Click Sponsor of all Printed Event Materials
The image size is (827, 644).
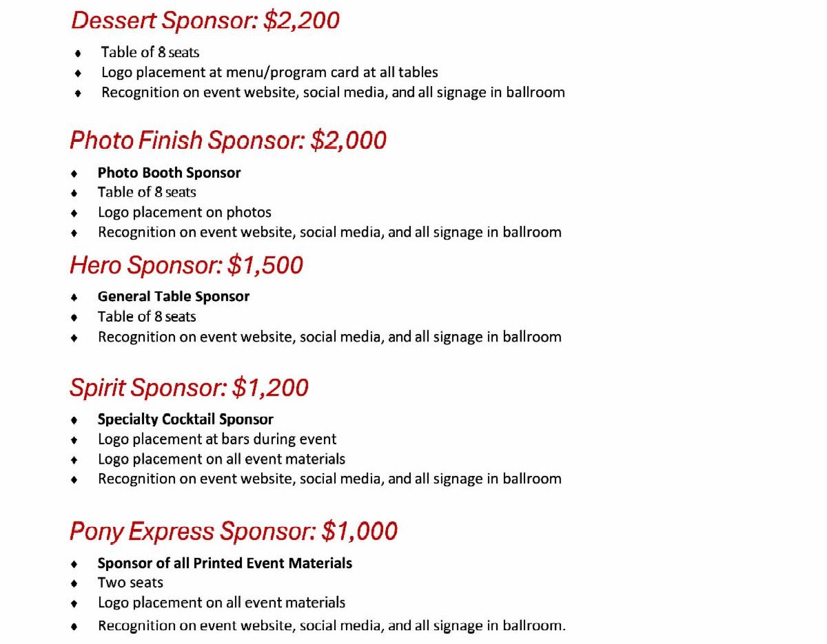click(x=225, y=563)
